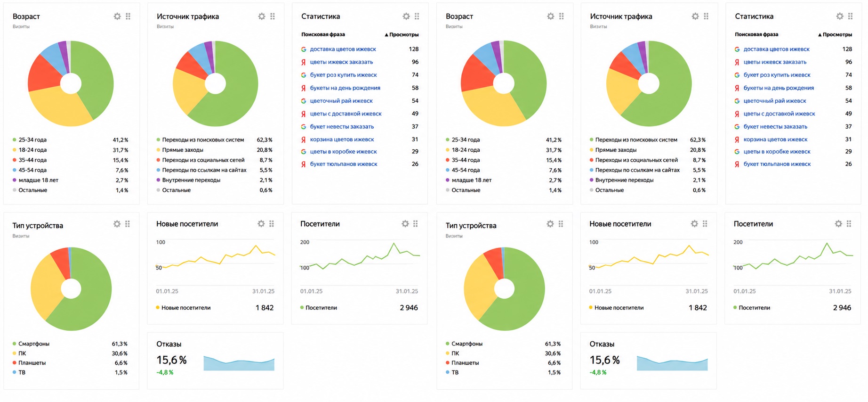Select "ТВ" legend label in left Тип устройства
The height and width of the screenshot is (402, 868).
pos(22,372)
